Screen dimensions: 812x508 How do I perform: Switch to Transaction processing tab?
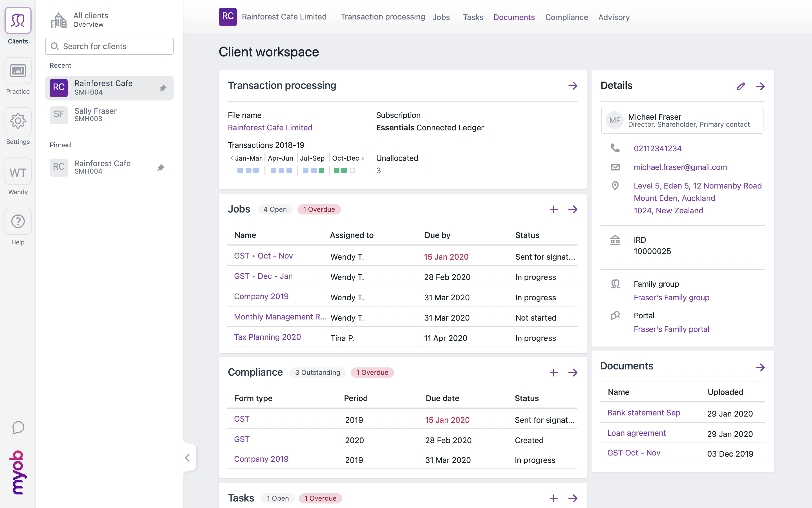pyautogui.click(x=383, y=17)
